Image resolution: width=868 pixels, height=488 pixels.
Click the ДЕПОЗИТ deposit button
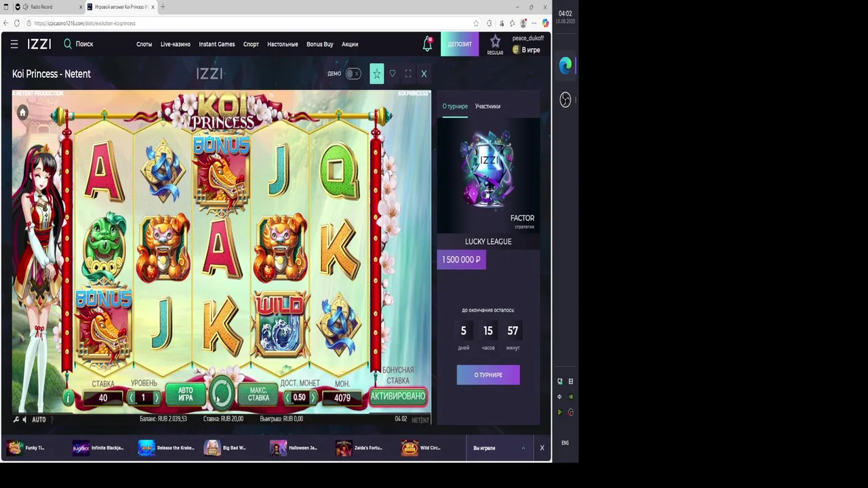coord(460,44)
